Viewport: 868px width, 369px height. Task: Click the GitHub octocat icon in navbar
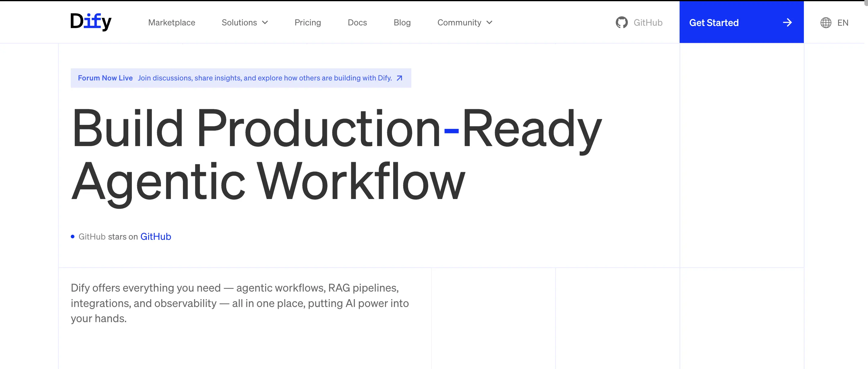[621, 23]
